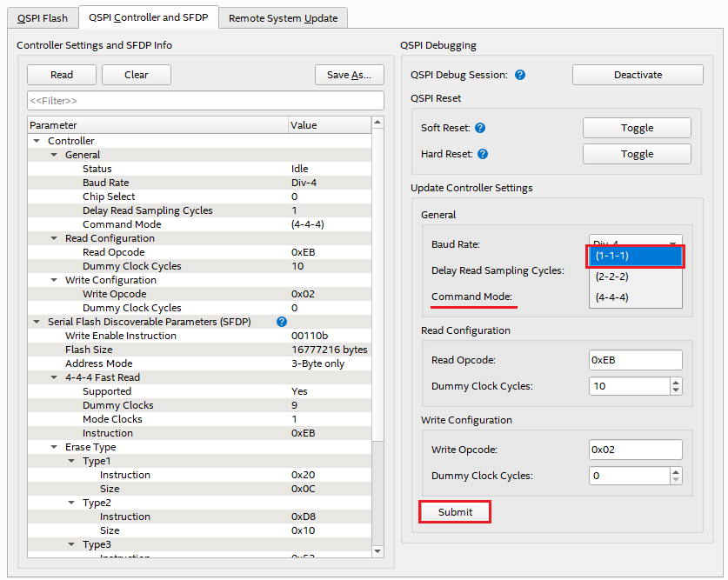Switch to the QSPI Flash tab
The width and height of the screenshot is (728, 580).
coord(42,17)
